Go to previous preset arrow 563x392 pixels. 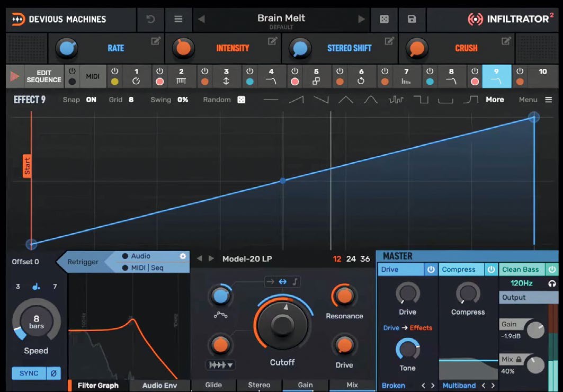click(201, 19)
